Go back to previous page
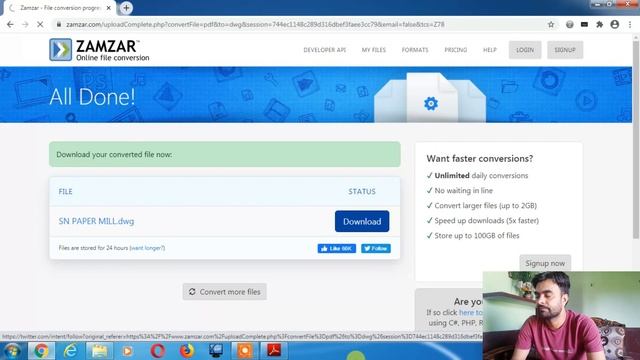Screen dimensions: 640x360 [x=10, y=24]
